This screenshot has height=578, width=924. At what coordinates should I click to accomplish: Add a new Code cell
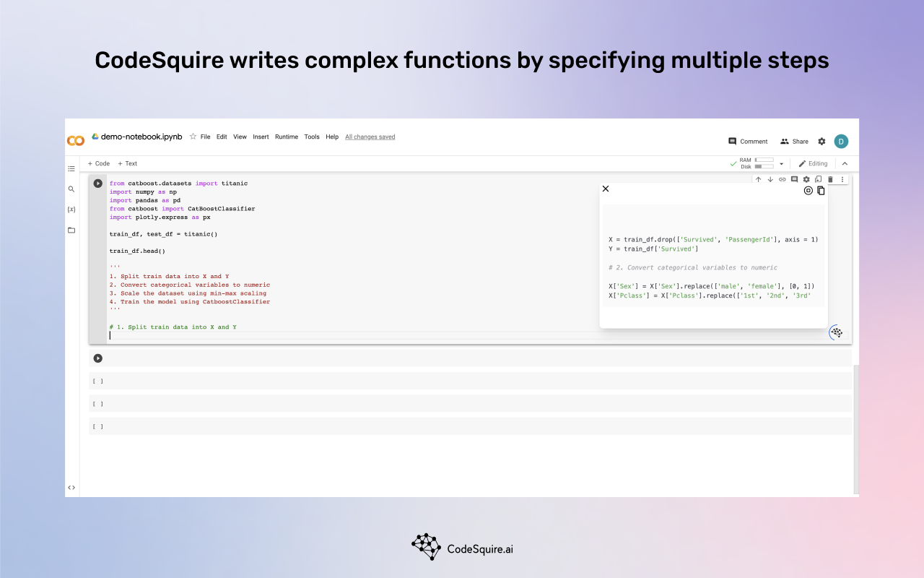[x=99, y=163]
